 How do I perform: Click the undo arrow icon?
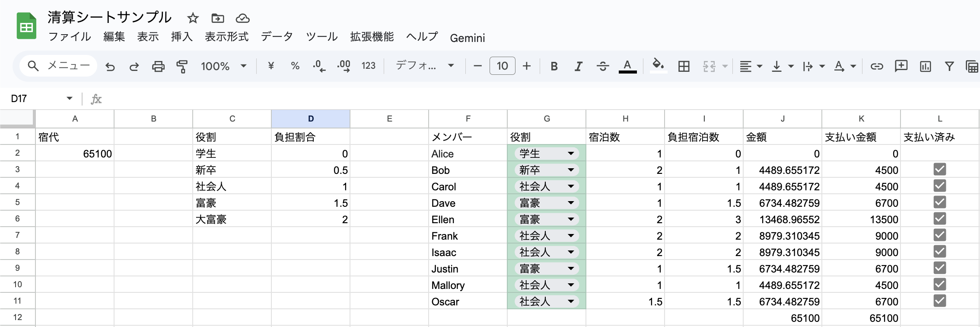(x=110, y=66)
